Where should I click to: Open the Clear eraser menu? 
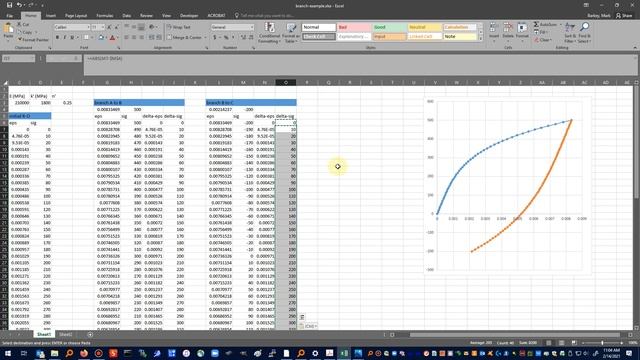point(544,40)
